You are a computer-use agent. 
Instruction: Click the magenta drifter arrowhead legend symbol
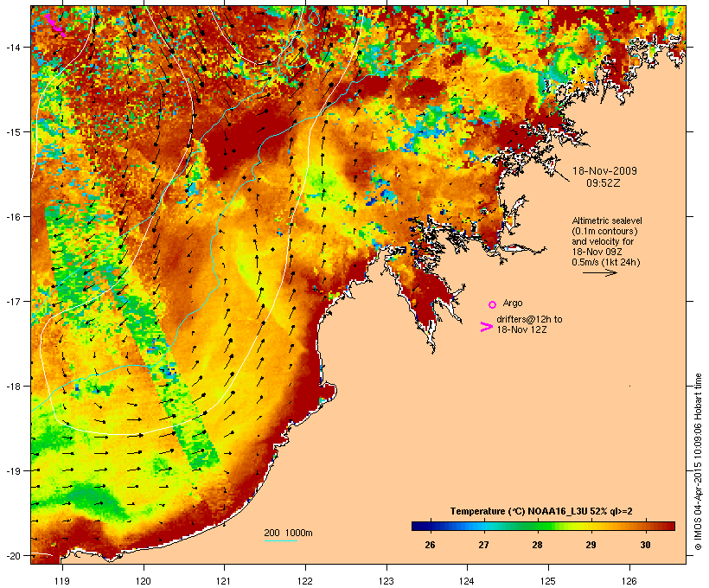486,327
